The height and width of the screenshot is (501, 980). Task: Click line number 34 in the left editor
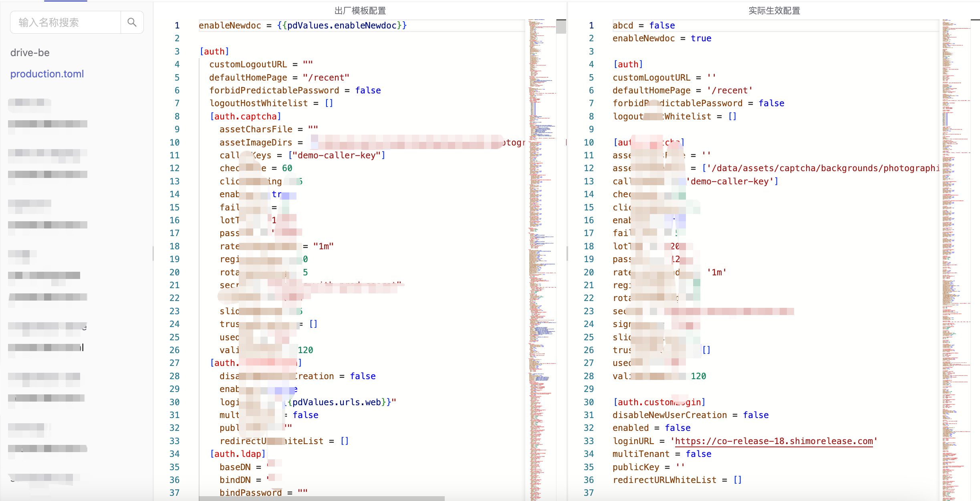point(174,454)
